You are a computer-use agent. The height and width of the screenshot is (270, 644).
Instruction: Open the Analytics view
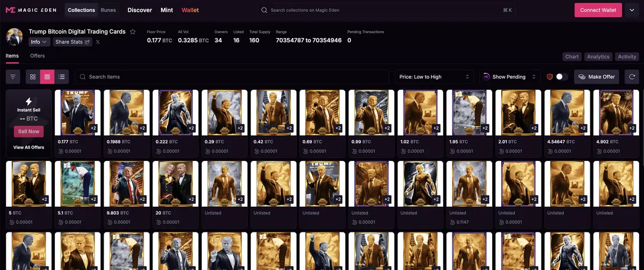click(x=598, y=56)
